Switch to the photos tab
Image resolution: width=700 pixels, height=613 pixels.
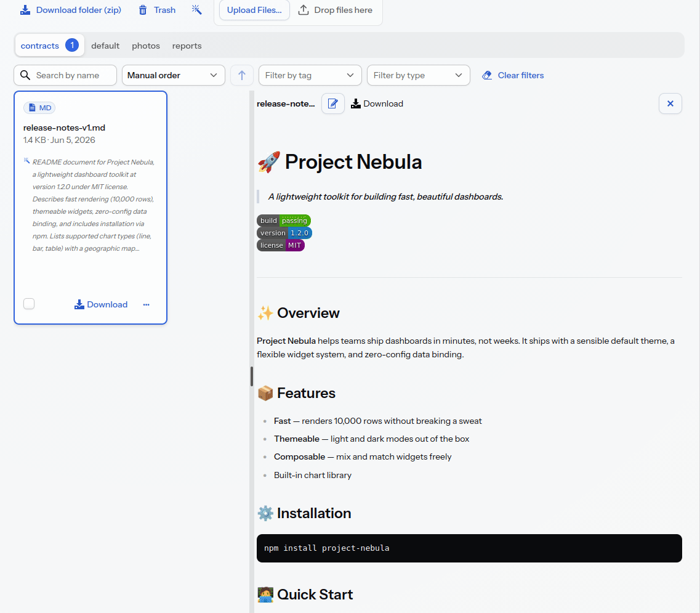point(146,46)
